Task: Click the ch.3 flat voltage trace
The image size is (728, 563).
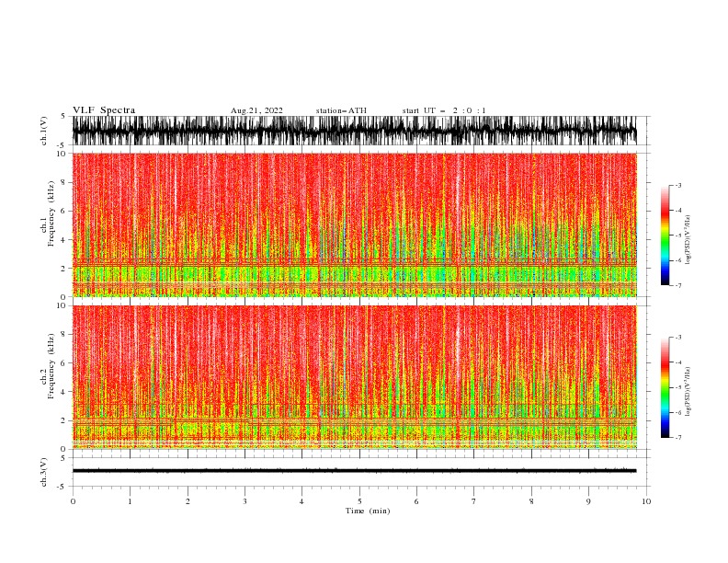Action: pos(354,471)
